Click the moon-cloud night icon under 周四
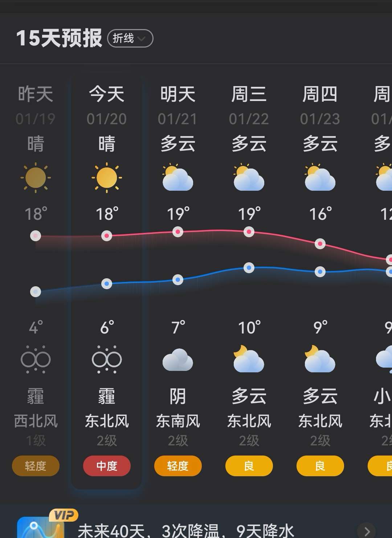 pyautogui.click(x=320, y=359)
